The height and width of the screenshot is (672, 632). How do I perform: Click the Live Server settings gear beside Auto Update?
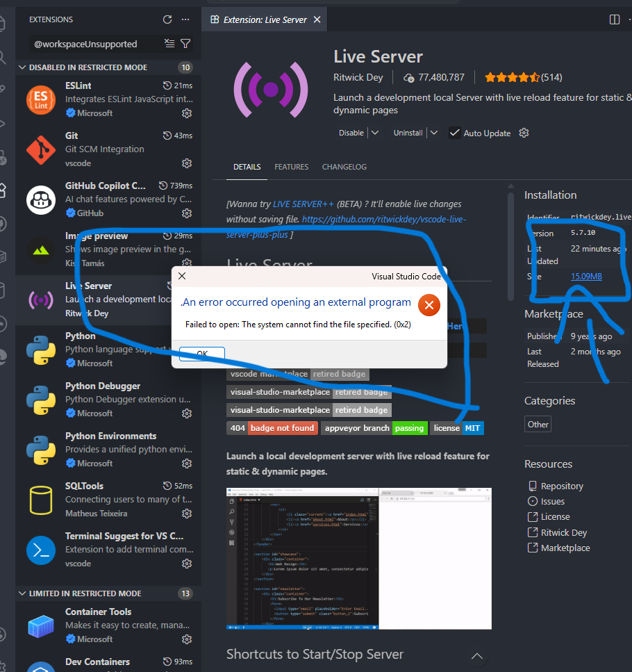524,133
